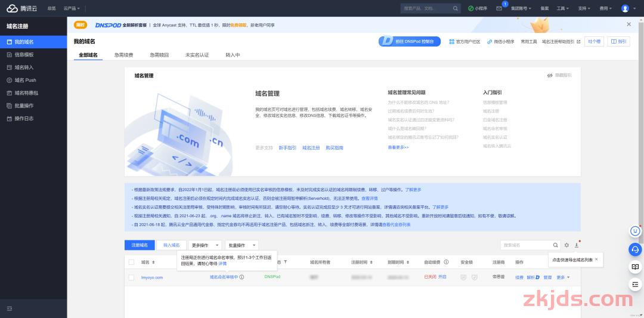Open 域名 Push in sidebar
This screenshot has width=644, height=318.
pos(33,80)
